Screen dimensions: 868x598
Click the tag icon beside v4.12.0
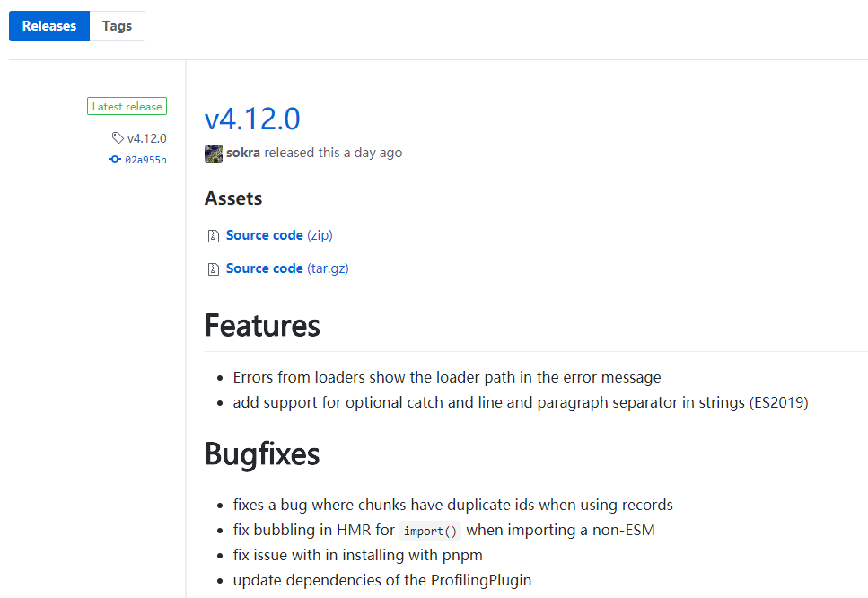coord(118,138)
